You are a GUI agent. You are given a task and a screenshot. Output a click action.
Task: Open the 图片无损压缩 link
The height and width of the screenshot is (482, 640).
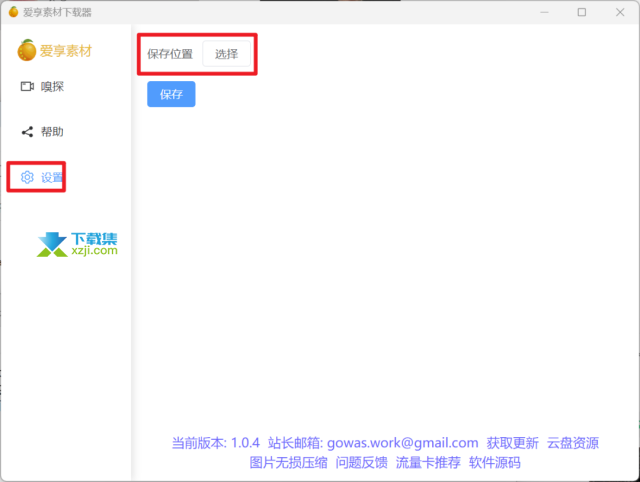[x=289, y=462]
